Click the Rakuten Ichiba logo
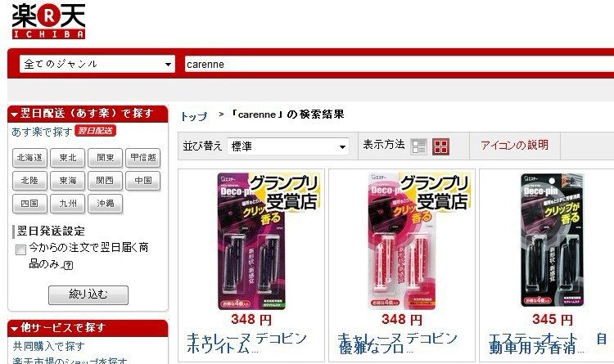Screen dimensions: 614x364 [48, 20]
